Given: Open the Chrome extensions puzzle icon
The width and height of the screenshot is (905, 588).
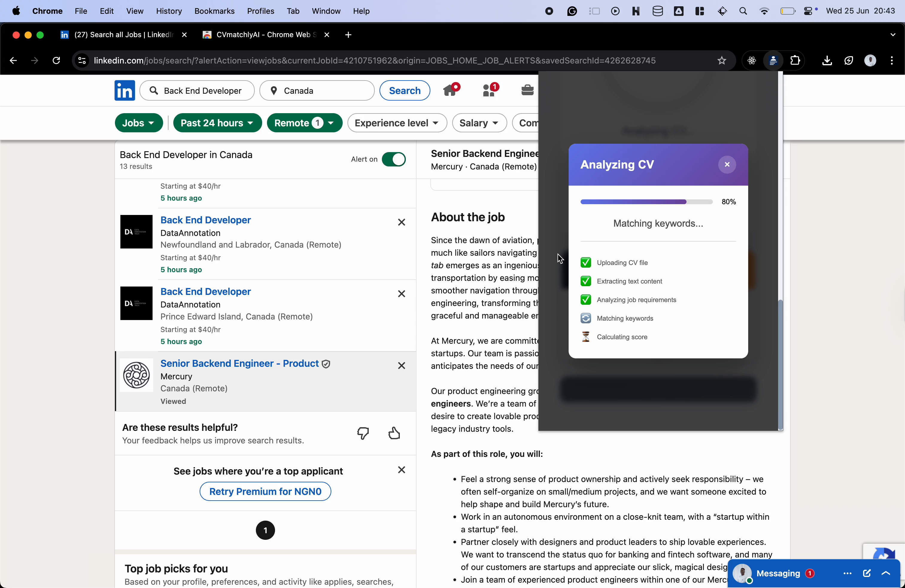Looking at the screenshot, I should click(x=795, y=60).
